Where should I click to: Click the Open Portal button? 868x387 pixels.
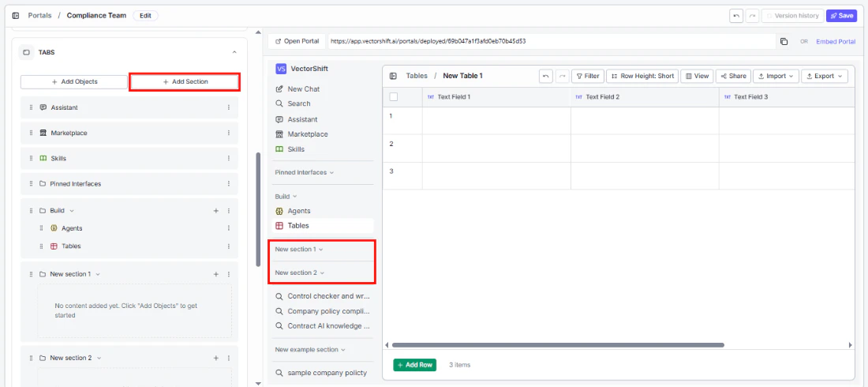coord(297,41)
